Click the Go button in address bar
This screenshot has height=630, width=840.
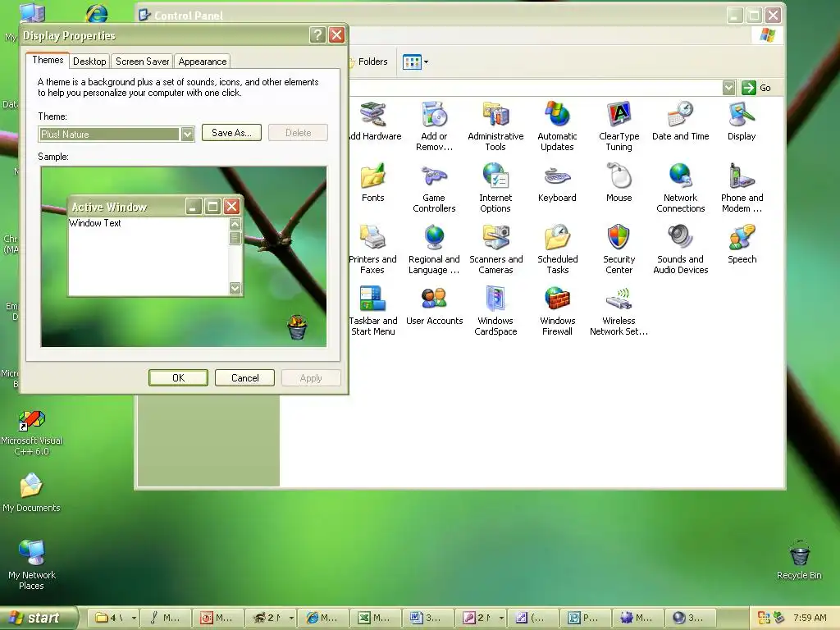756,88
